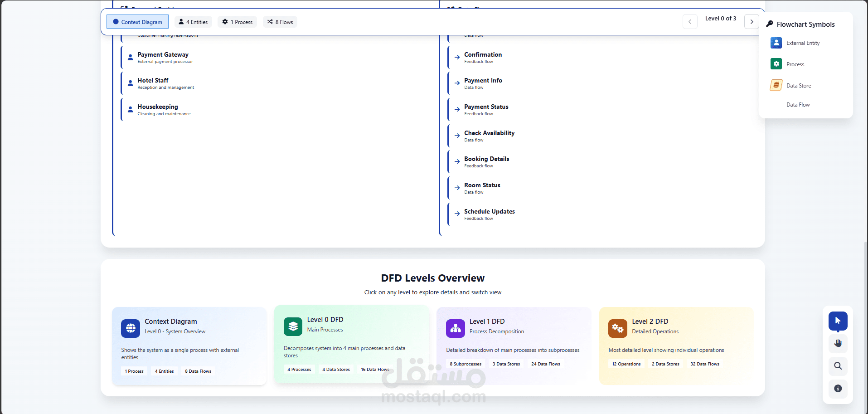Switch to the Context Diagram tab

point(137,21)
